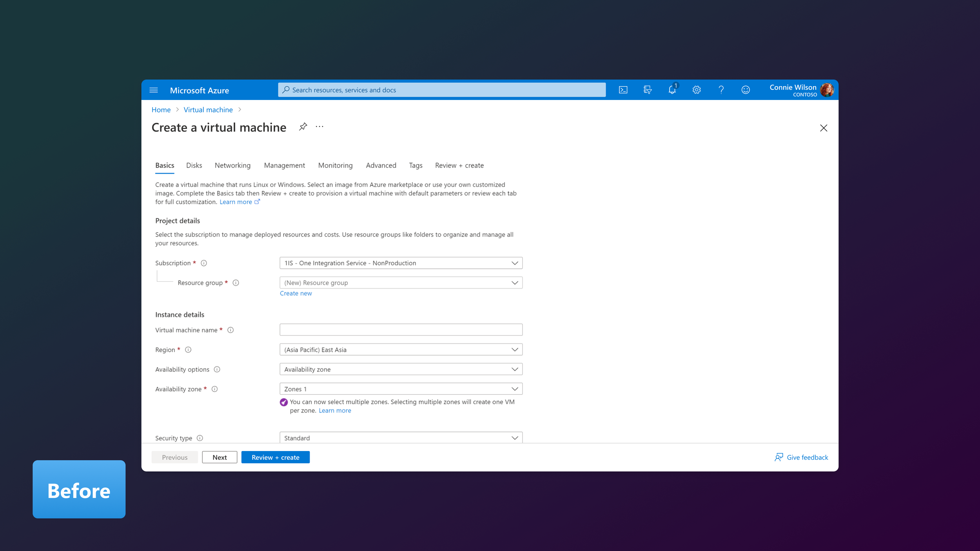Click the Create new resource group link
This screenshot has height=551, width=980.
pyautogui.click(x=296, y=294)
